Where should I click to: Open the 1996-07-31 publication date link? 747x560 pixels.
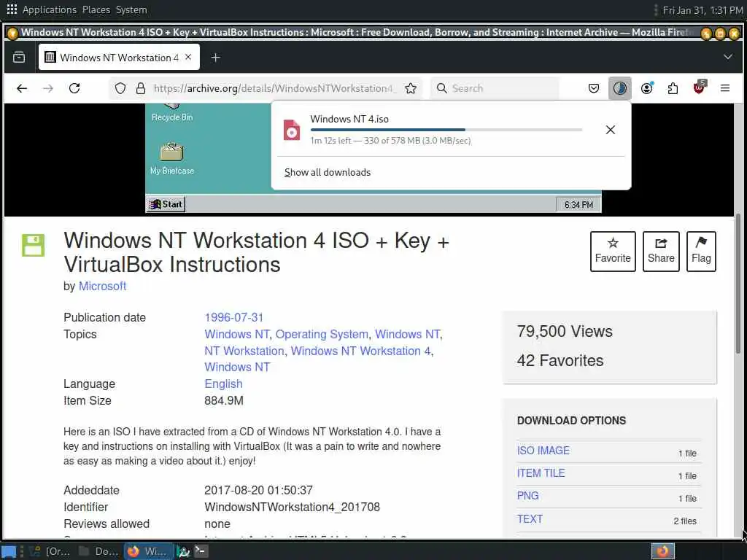coord(234,318)
